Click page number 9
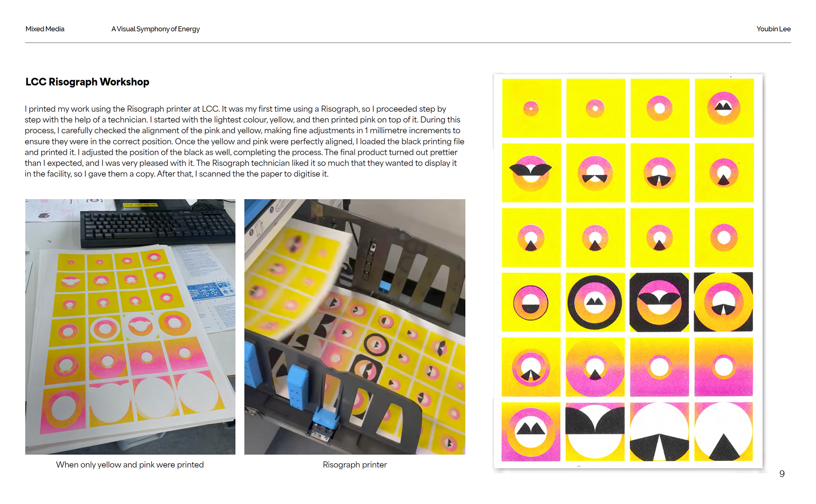Viewport: 816px width, 504px height. point(782,474)
